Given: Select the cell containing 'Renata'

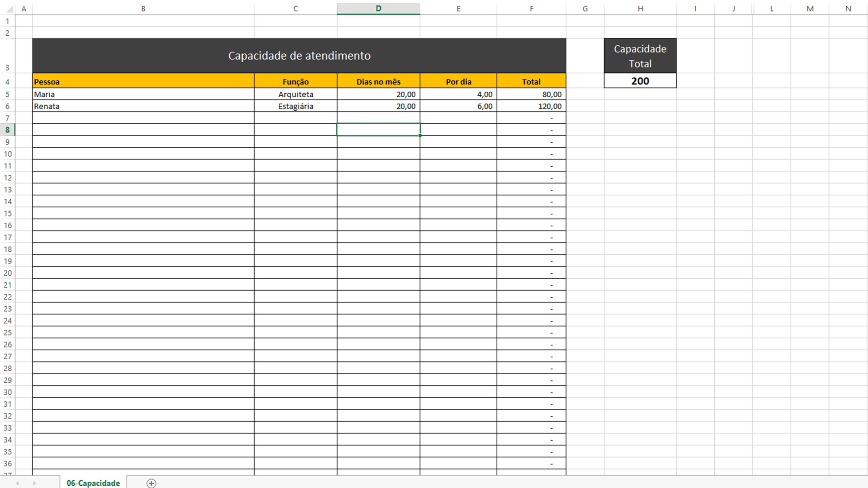Looking at the screenshot, I should [143, 106].
